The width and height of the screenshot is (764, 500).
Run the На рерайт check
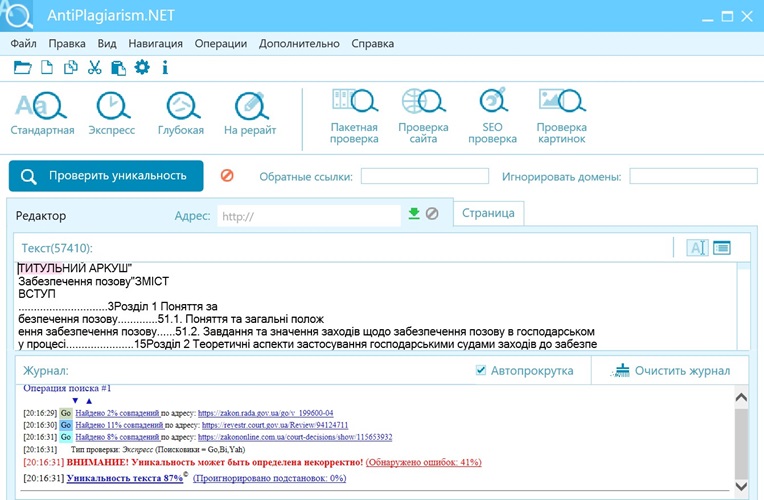pos(250,113)
